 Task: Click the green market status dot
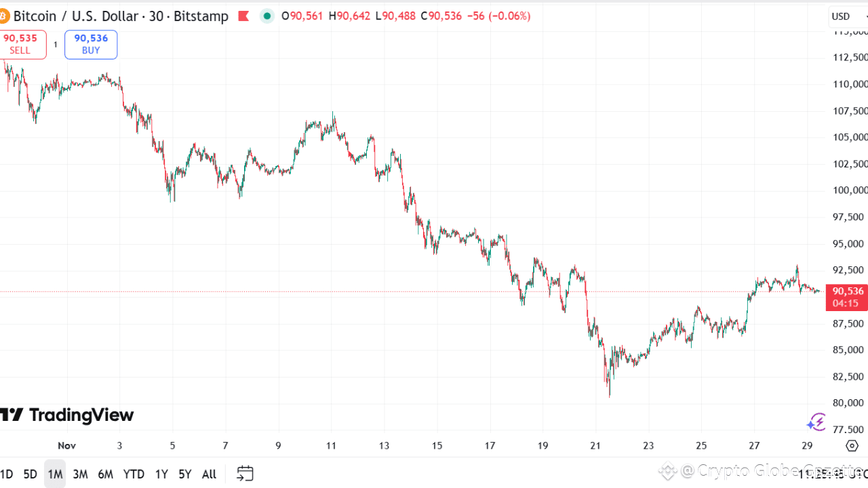coord(267,16)
